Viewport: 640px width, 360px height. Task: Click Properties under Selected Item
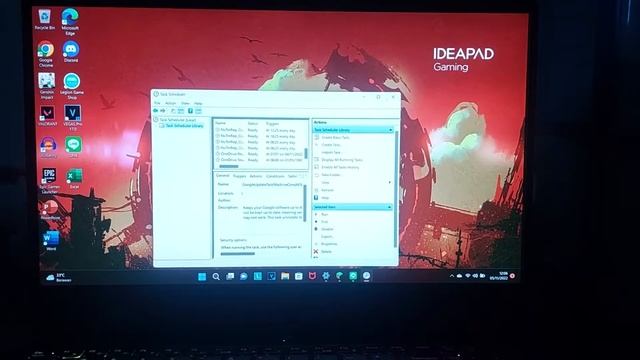point(329,244)
